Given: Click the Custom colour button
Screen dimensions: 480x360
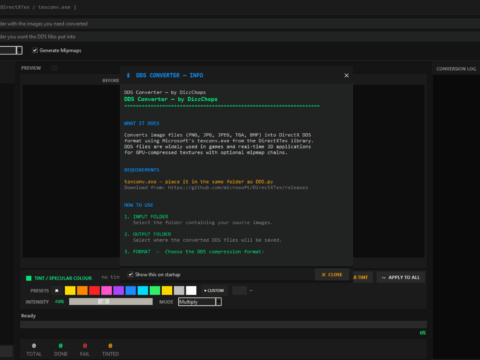Looking at the screenshot, I should (x=214, y=291).
